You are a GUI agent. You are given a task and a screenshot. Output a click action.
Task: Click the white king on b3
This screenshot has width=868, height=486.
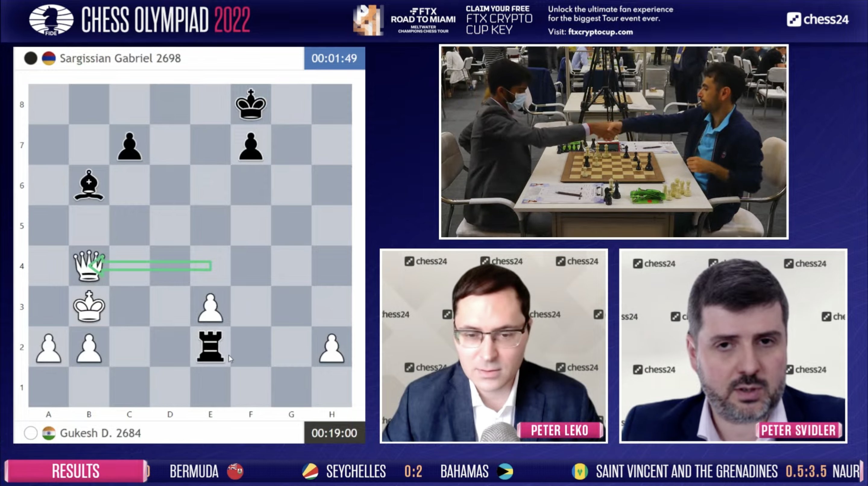(89, 306)
